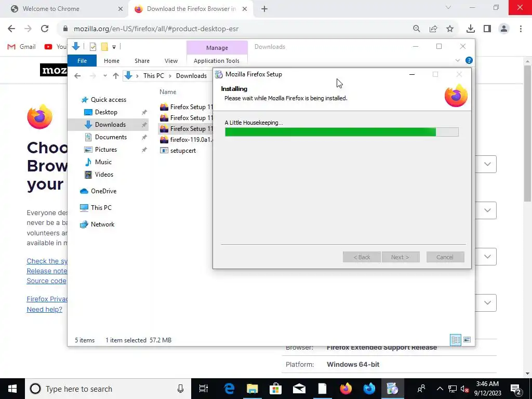
Task: Close the Welcome to Chrome tab
Action: click(121, 9)
